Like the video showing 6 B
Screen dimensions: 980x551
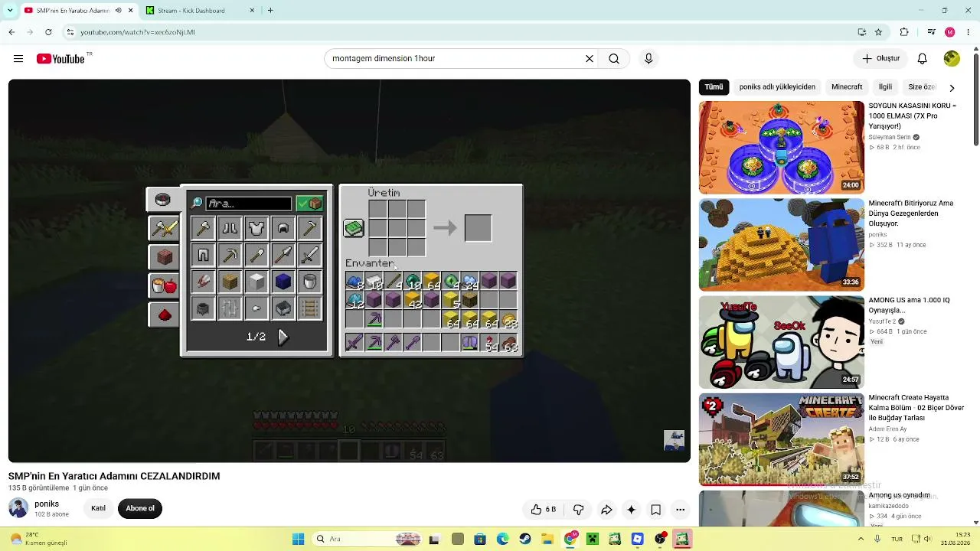point(544,510)
